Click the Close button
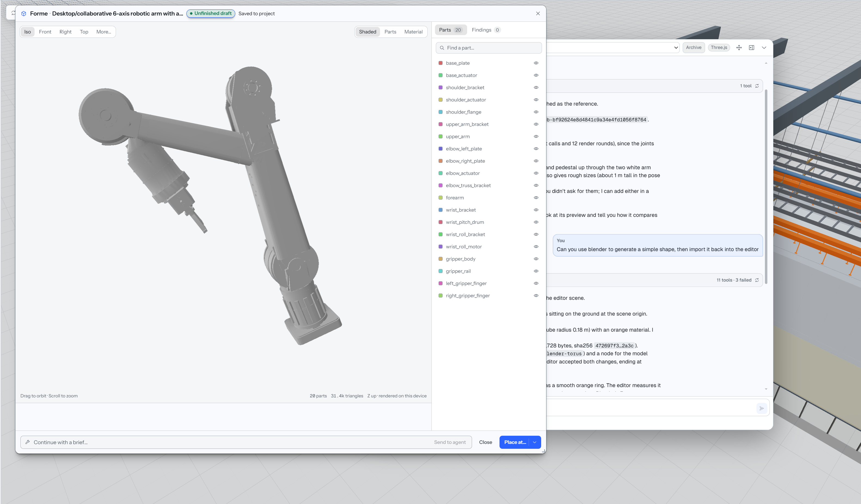This screenshot has height=504, width=861. 485,442
